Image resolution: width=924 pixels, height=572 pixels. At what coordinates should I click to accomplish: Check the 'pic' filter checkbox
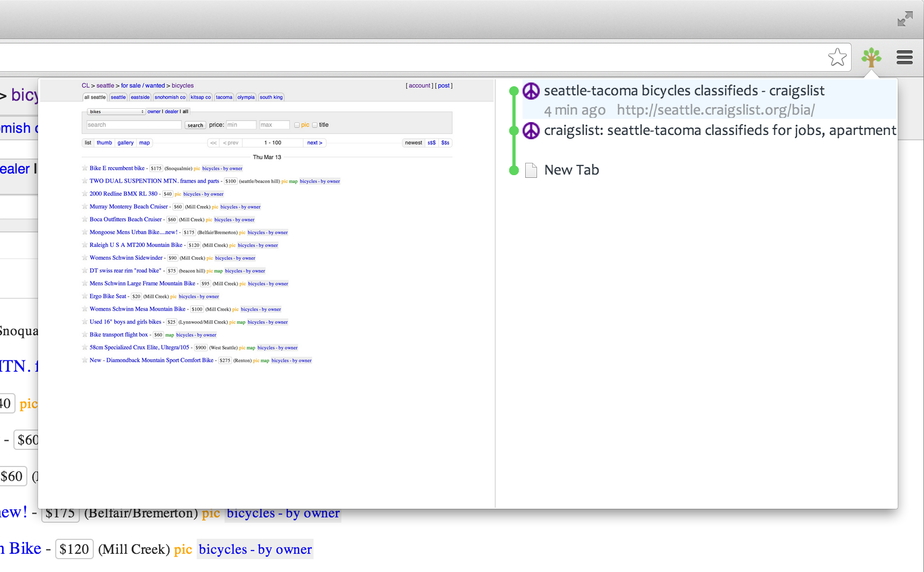[297, 125]
